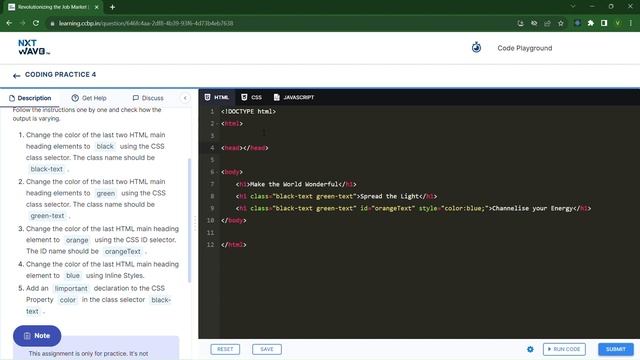
Task: Go back using Coding Practice 4 arrow
Action: click(16, 75)
